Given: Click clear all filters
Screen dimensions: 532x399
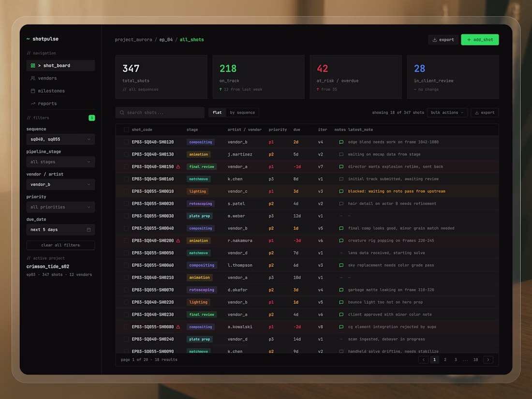Looking at the screenshot, I should coord(60,245).
